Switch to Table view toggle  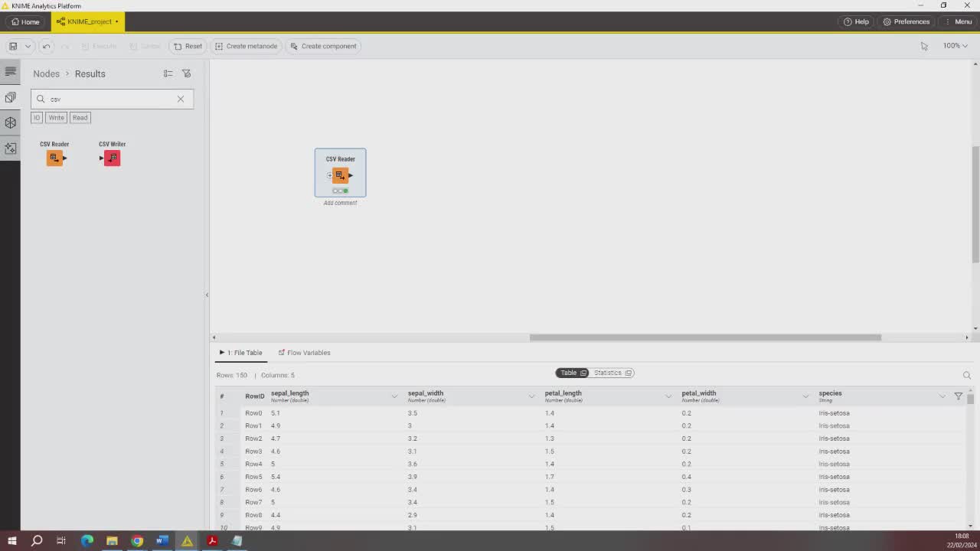click(572, 373)
